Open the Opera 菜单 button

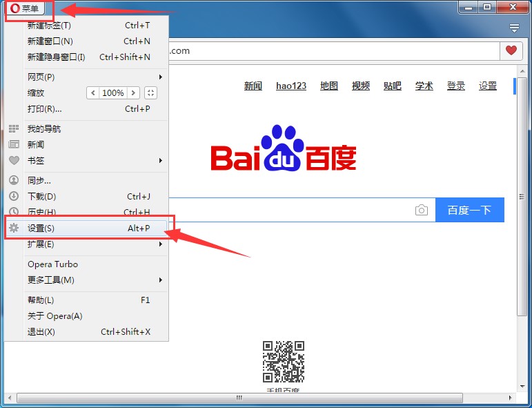tap(25, 8)
